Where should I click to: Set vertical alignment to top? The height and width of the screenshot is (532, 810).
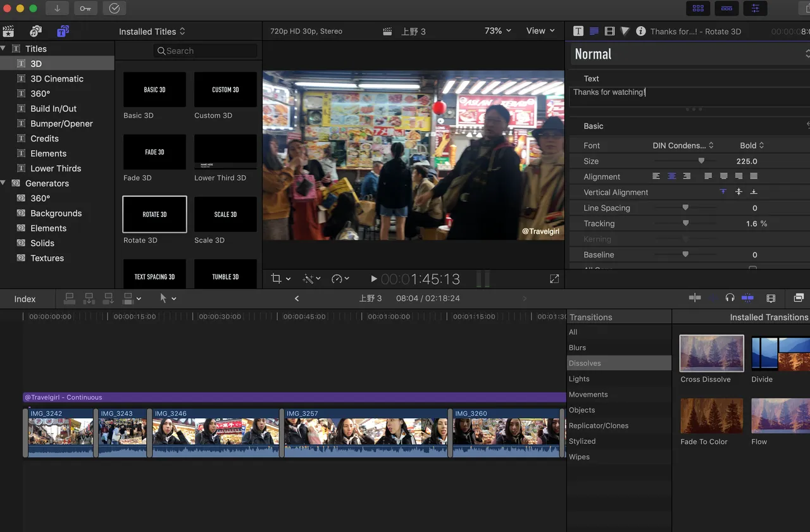(x=723, y=192)
